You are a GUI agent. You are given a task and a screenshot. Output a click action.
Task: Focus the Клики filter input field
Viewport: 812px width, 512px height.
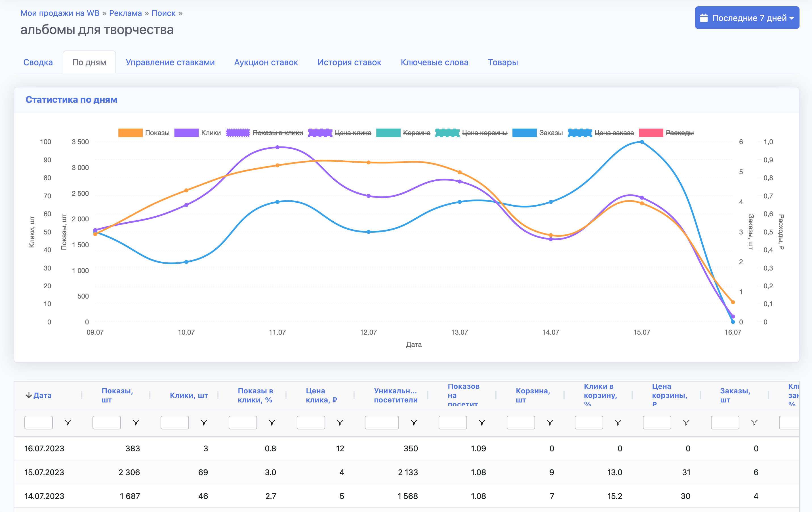(x=174, y=422)
